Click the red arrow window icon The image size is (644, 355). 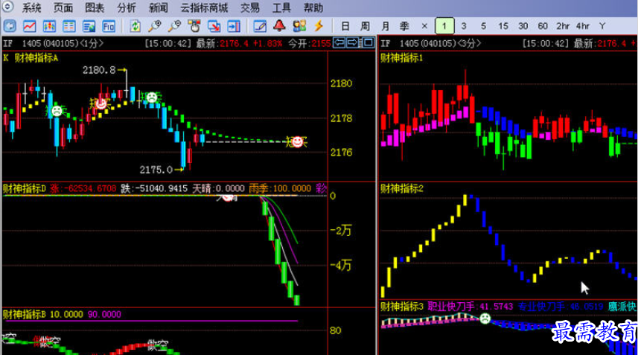(214, 26)
